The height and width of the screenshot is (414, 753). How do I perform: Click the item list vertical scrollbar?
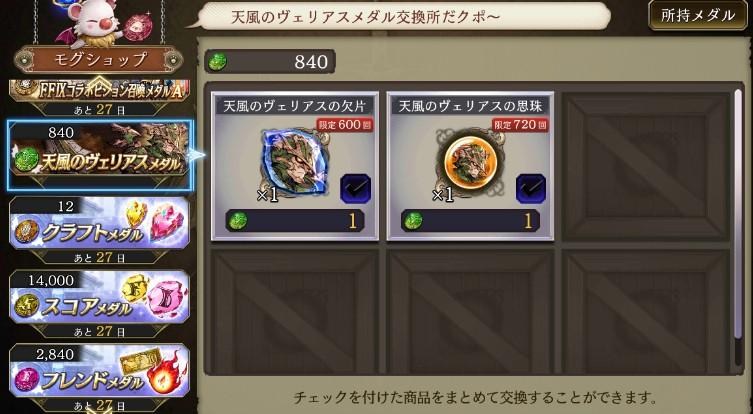pos(738,227)
